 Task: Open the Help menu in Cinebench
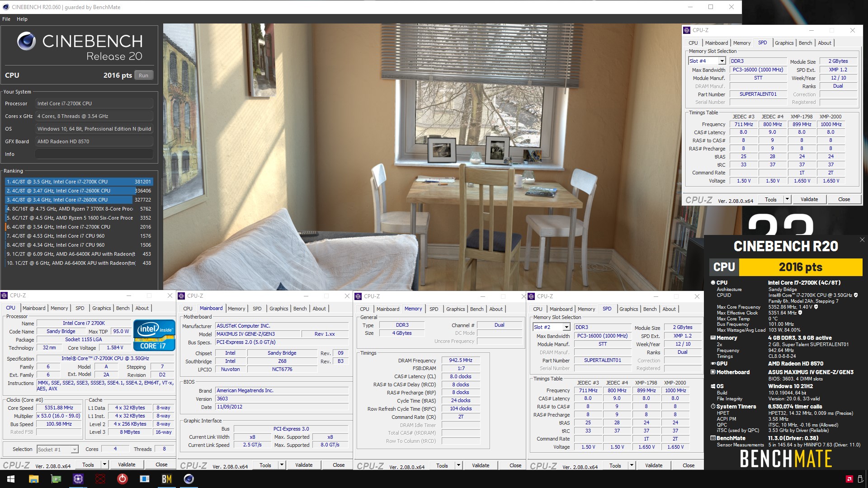22,19
